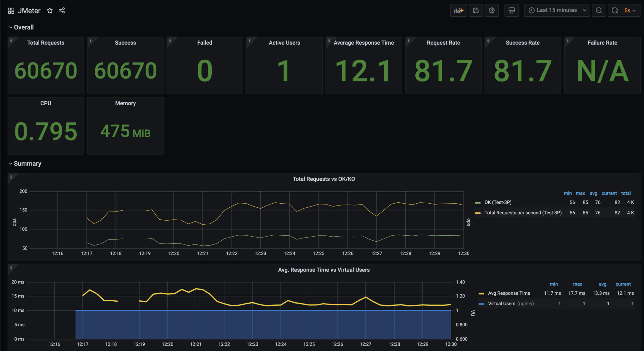Open the Last 15 minutes time picker

pyautogui.click(x=557, y=10)
